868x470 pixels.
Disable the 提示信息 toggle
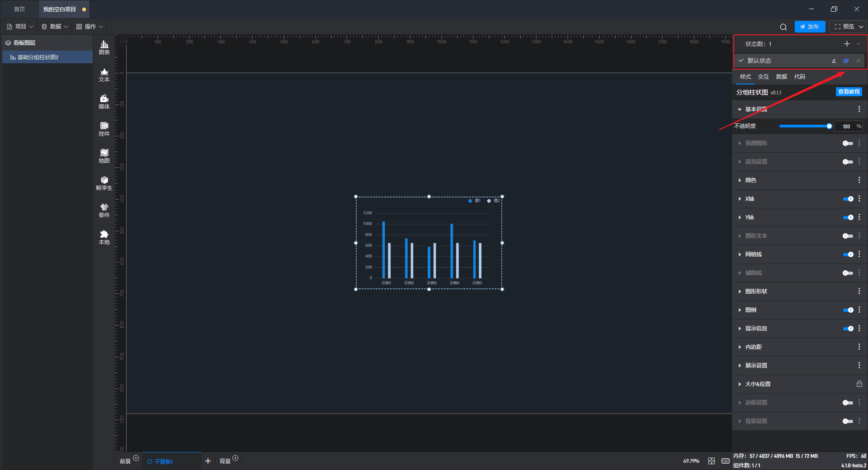[848, 329]
